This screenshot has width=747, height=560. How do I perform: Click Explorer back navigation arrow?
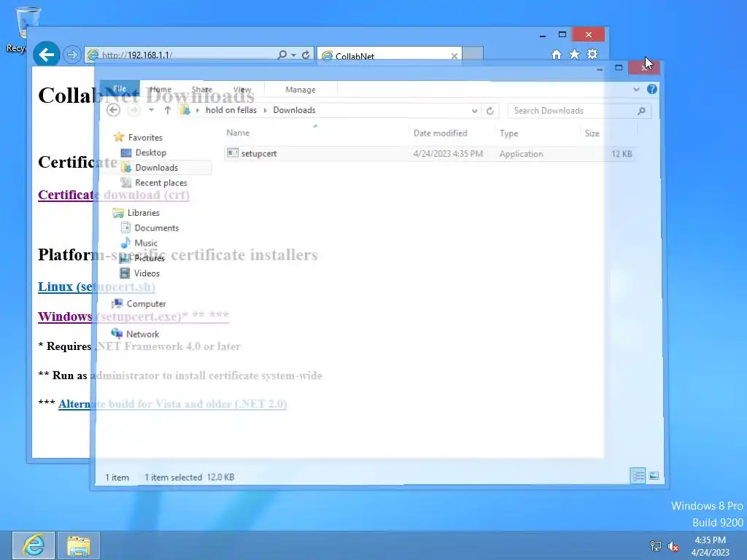click(x=113, y=111)
